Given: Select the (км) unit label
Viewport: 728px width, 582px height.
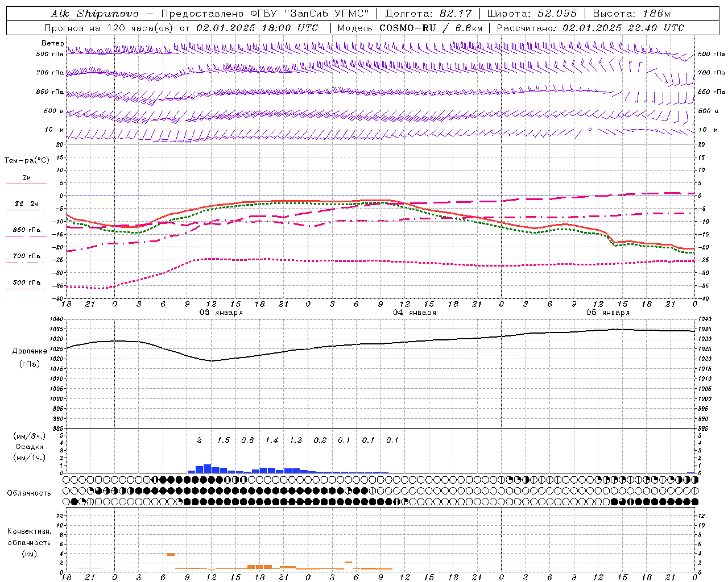Looking at the screenshot, I should click(29, 554).
